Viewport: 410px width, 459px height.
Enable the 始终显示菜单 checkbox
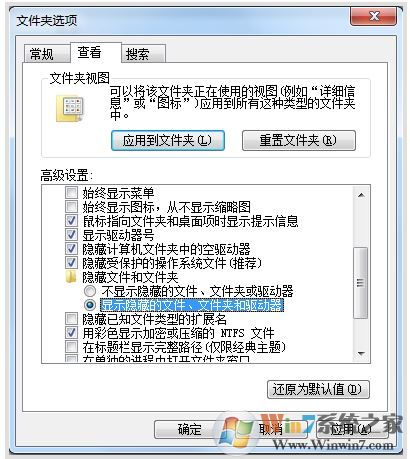point(71,192)
